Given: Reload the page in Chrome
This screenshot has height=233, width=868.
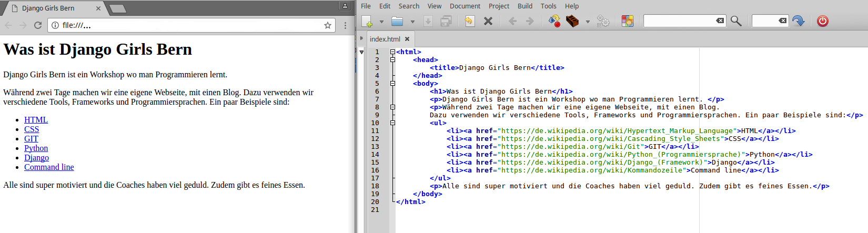Looking at the screenshot, I should click(x=37, y=25).
